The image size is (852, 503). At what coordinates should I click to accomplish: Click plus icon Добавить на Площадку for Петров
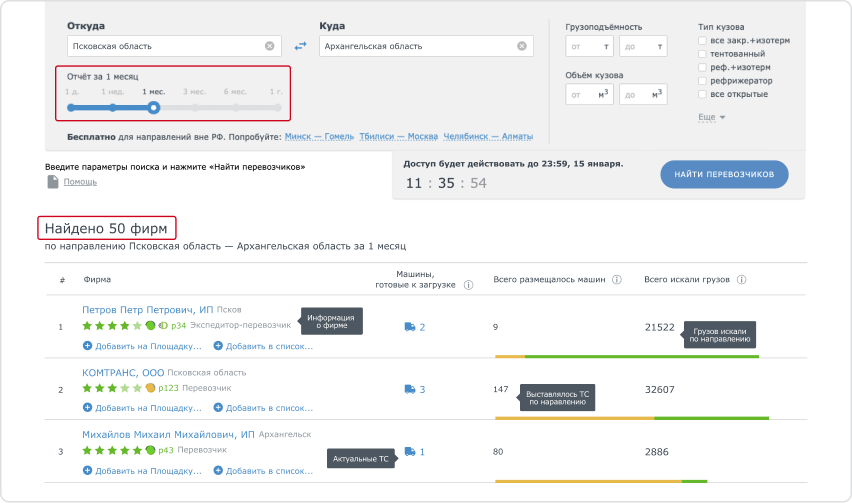(x=88, y=346)
